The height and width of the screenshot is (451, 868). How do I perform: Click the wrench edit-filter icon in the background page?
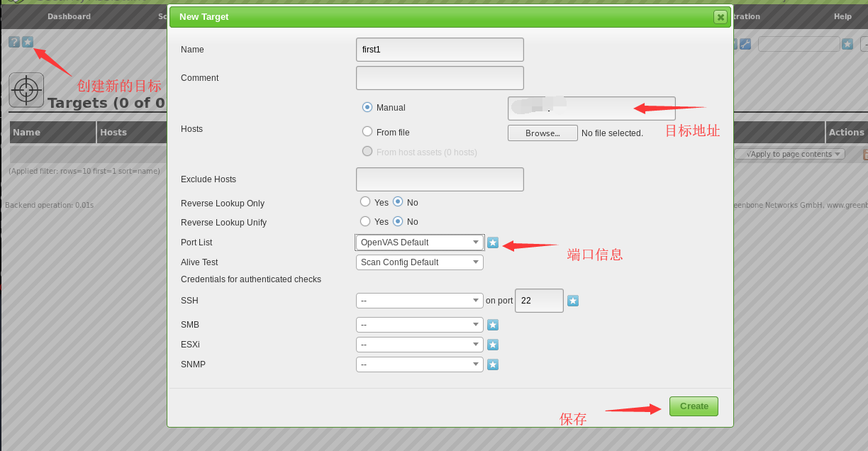coord(745,44)
